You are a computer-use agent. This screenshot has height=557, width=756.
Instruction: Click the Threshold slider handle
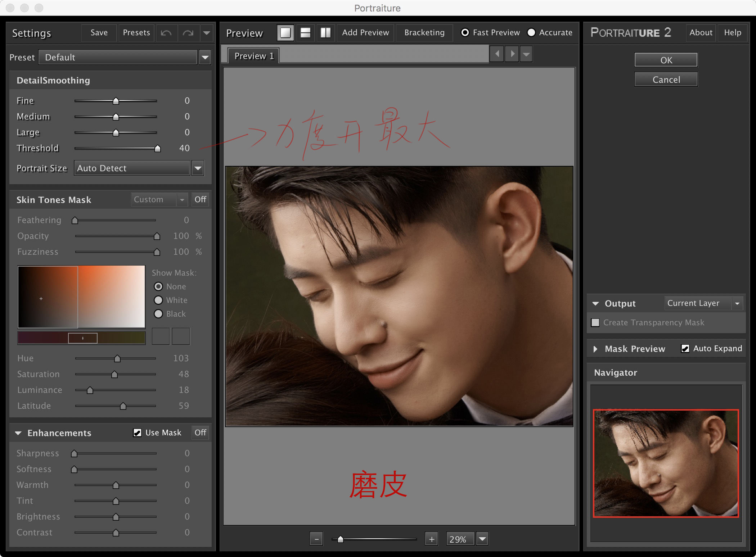coord(157,148)
